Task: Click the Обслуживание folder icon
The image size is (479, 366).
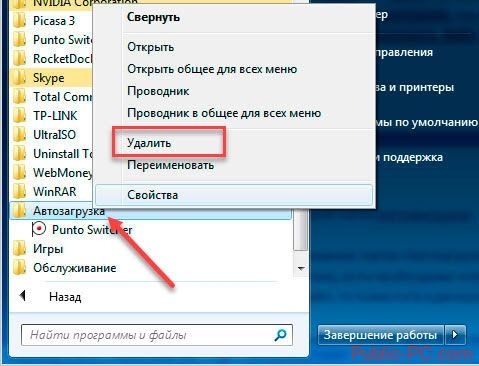Action: 19,268
